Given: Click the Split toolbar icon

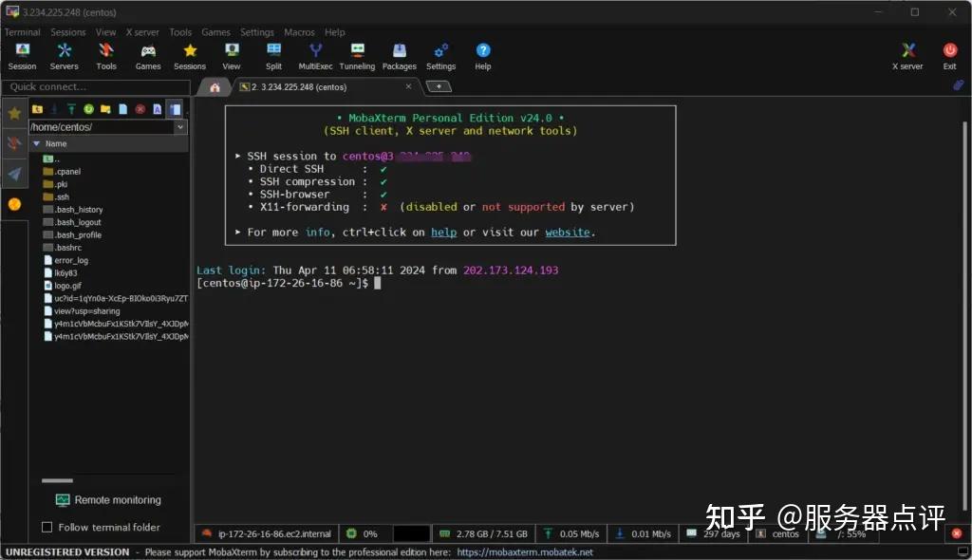Looking at the screenshot, I should click(x=273, y=56).
